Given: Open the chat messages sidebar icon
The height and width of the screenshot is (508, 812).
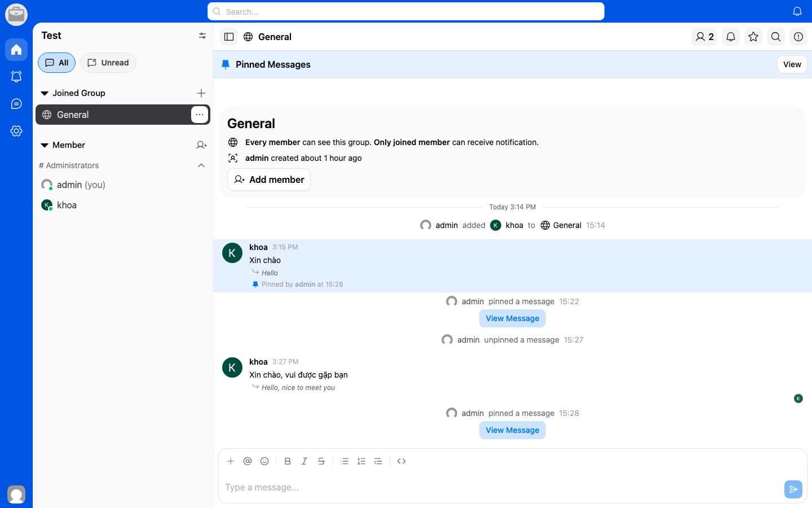Looking at the screenshot, I should click(x=16, y=104).
